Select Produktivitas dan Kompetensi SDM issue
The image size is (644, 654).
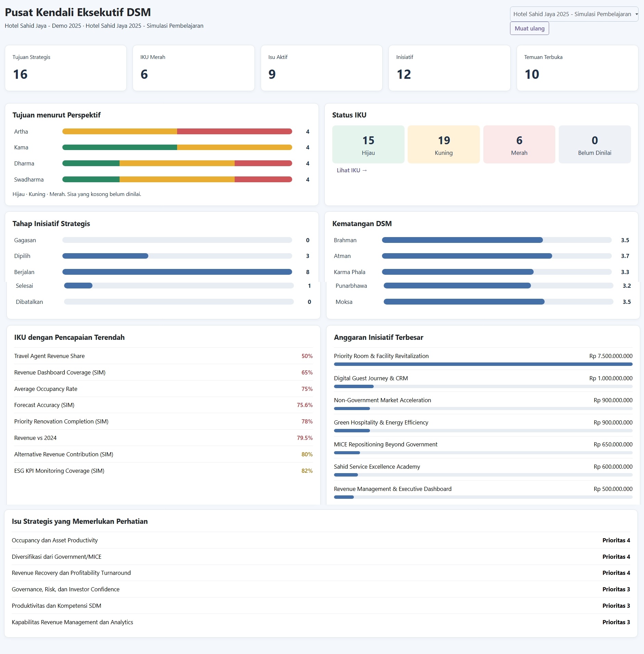321,606
